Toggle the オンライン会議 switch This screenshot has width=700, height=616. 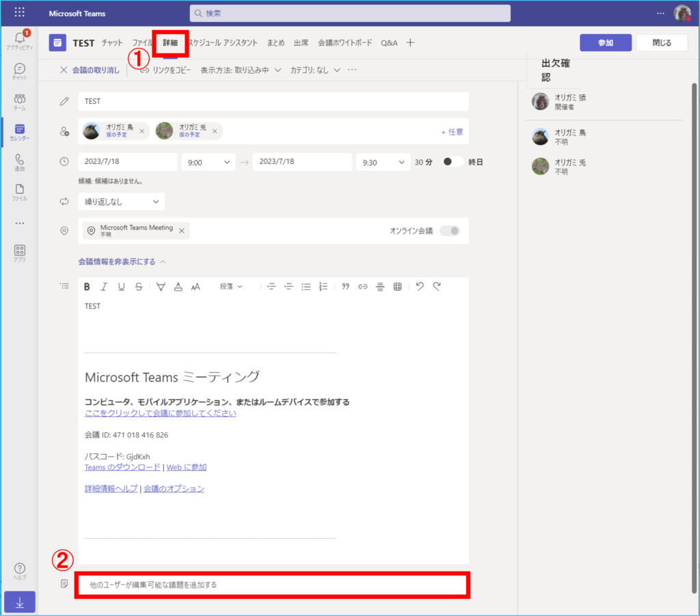click(x=450, y=231)
